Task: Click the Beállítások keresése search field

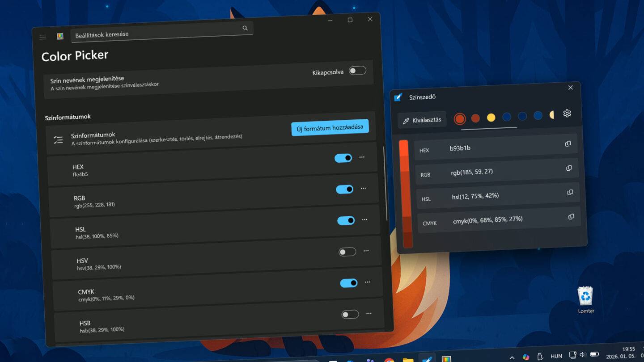Action: click(x=162, y=33)
